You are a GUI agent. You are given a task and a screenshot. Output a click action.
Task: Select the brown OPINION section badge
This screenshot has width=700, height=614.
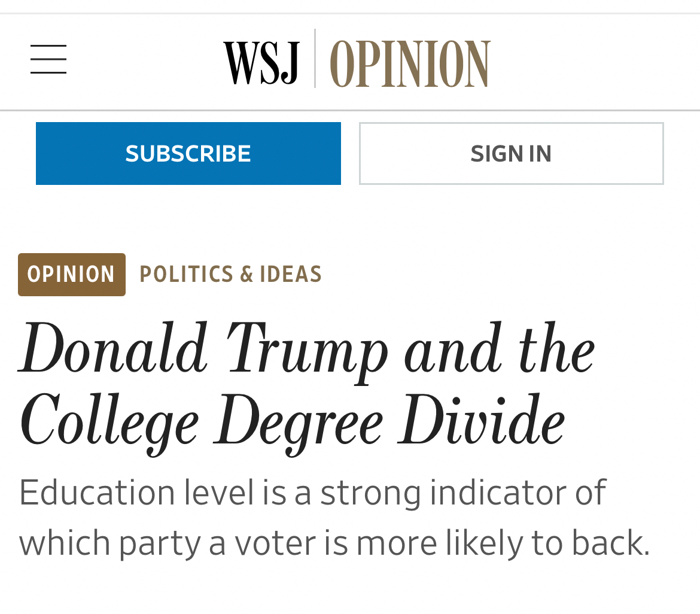click(x=72, y=275)
